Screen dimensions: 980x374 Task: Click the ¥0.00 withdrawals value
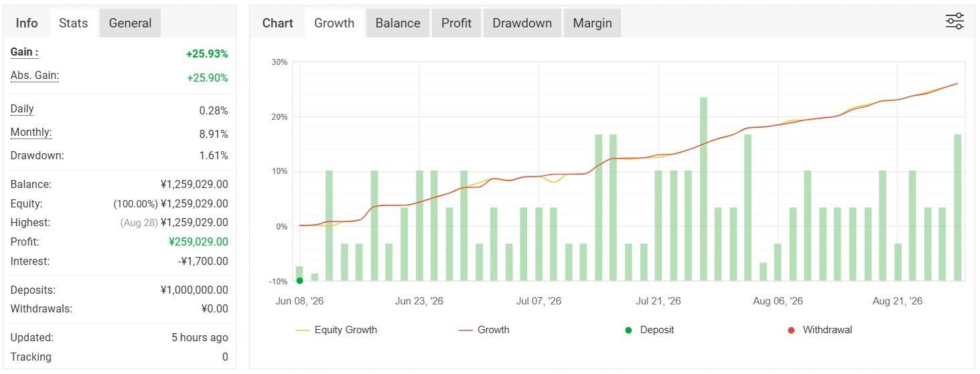click(x=214, y=309)
